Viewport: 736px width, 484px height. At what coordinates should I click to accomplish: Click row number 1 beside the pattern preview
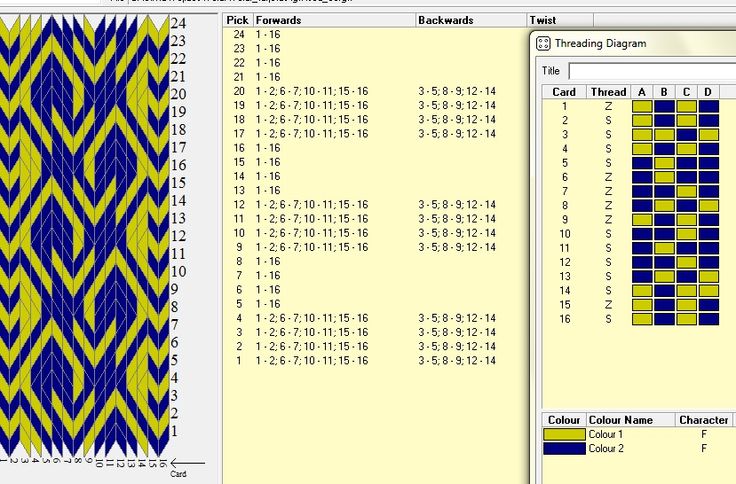[174, 431]
